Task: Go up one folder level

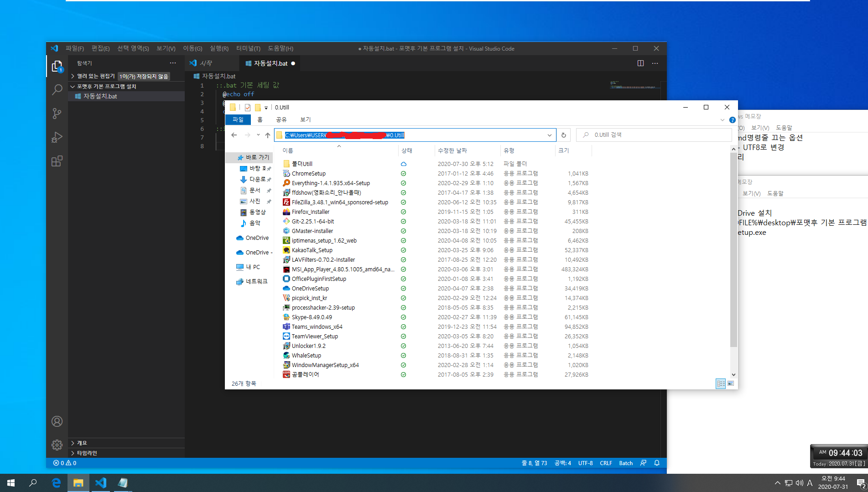Action: point(268,135)
